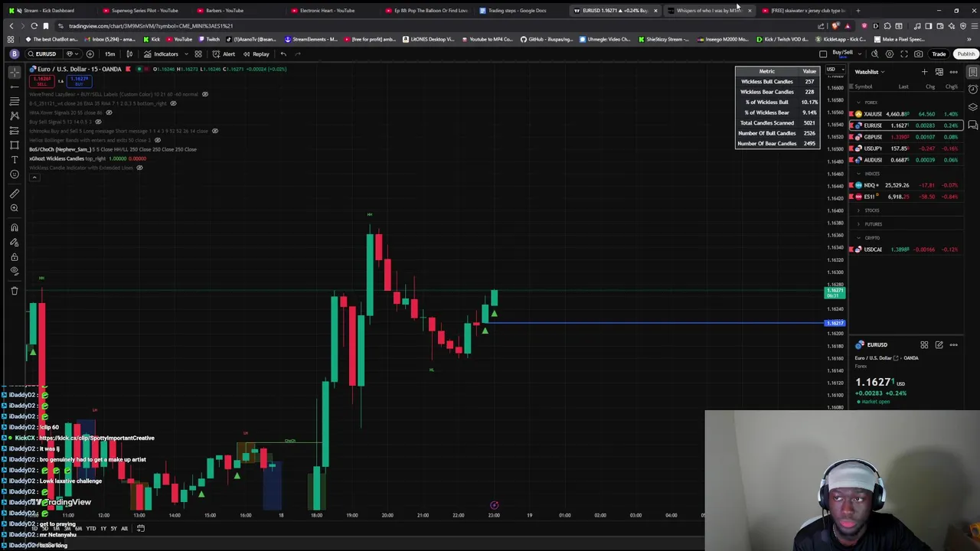Open the object tree layers sidebar icon
This screenshot has width=980, height=551.
972,107
